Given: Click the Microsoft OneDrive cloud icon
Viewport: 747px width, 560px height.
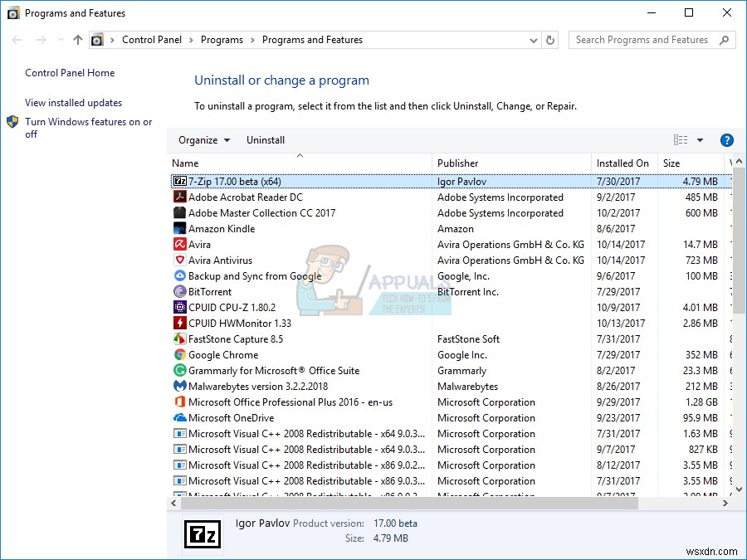Looking at the screenshot, I should 179,417.
